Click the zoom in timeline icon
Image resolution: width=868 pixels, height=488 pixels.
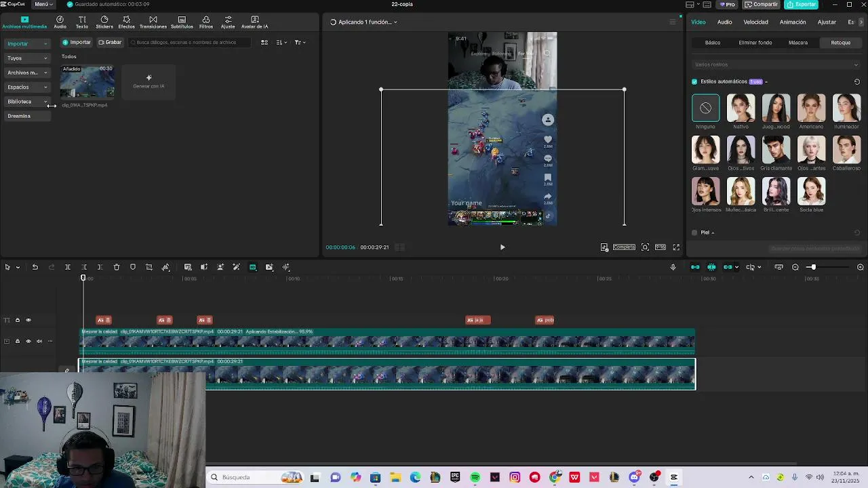[861, 267]
